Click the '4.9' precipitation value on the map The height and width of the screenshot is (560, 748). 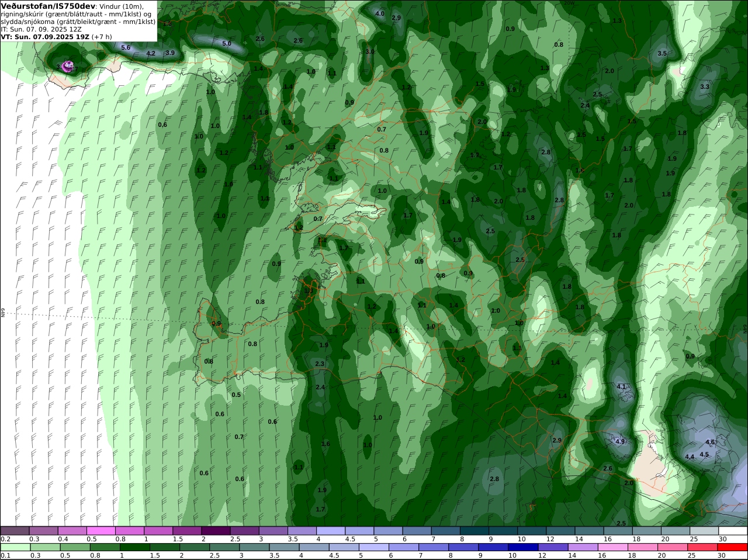click(620, 441)
